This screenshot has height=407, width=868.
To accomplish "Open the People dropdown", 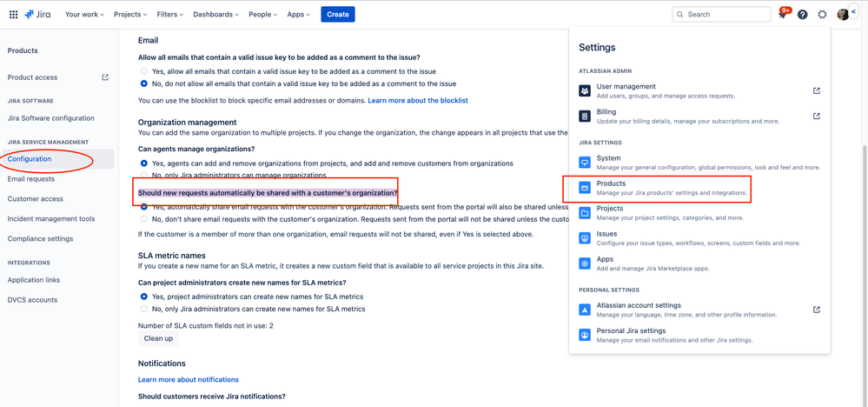I will click(x=263, y=15).
